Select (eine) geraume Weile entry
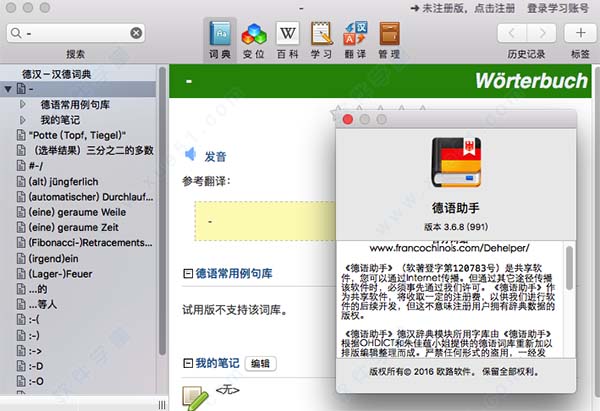The image size is (600, 411). click(x=77, y=212)
